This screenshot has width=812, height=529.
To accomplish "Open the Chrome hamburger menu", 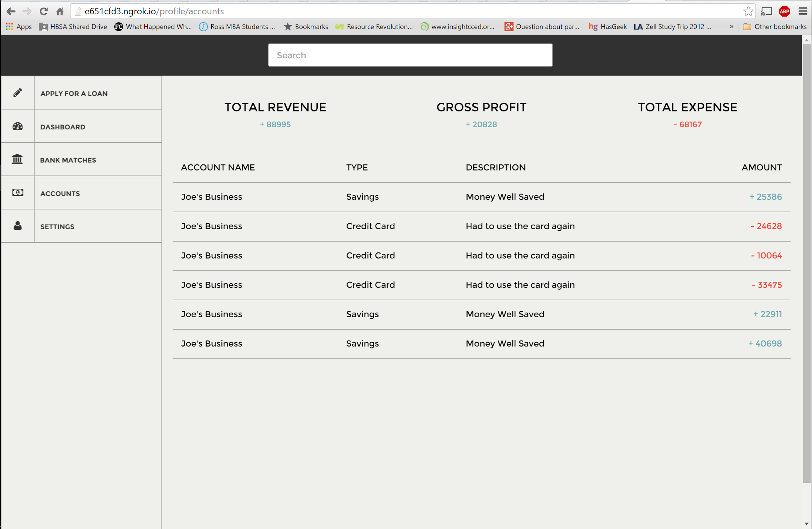I will pyautogui.click(x=803, y=11).
